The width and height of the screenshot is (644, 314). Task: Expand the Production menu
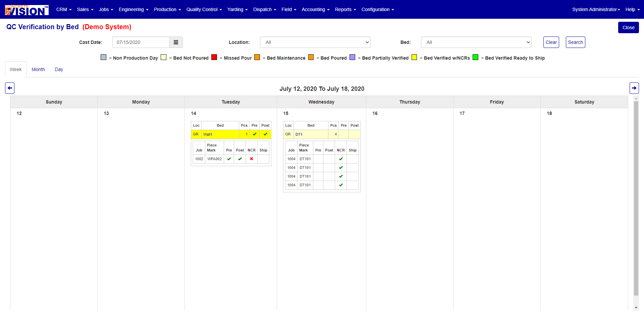[167, 9]
